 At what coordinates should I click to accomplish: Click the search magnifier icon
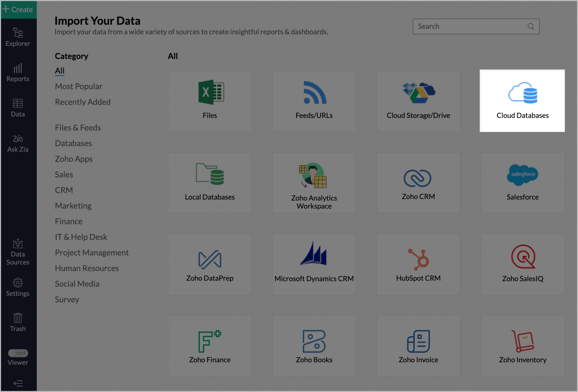pos(531,26)
